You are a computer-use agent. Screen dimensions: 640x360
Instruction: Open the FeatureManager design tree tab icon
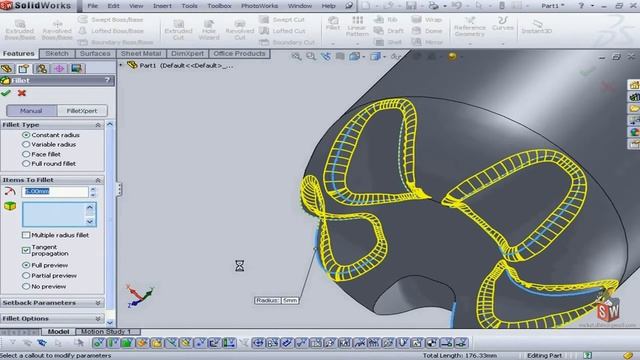click(7, 69)
